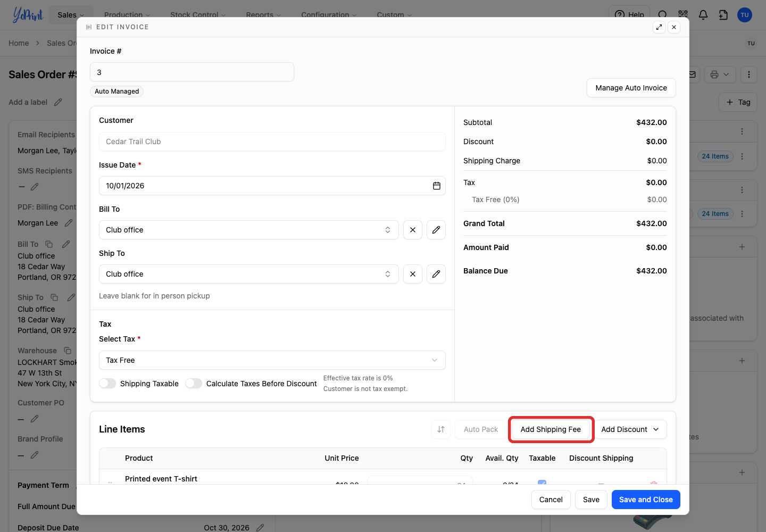Enable the Shipping Taxable switch

pyautogui.click(x=107, y=384)
